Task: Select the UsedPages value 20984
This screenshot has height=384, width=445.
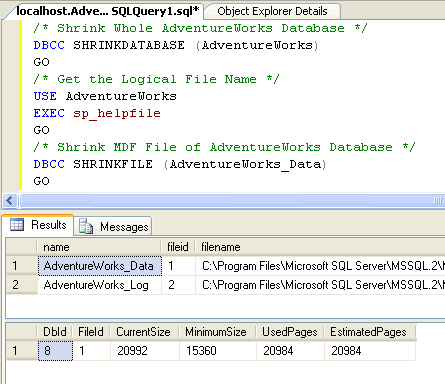Action: click(x=290, y=351)
